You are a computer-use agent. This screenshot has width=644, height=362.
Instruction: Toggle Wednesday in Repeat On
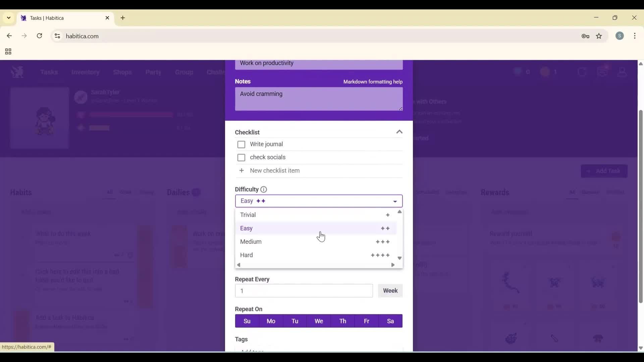[319, 321]
